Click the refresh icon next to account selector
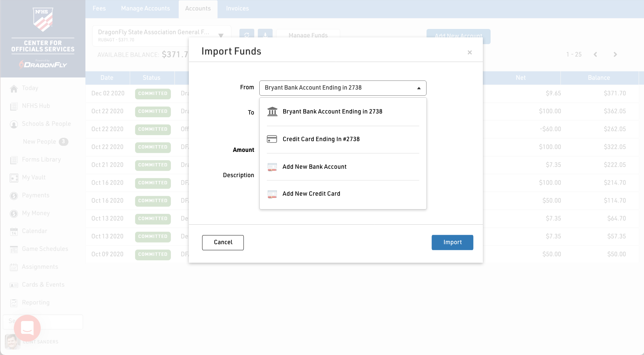 point(247,35)
